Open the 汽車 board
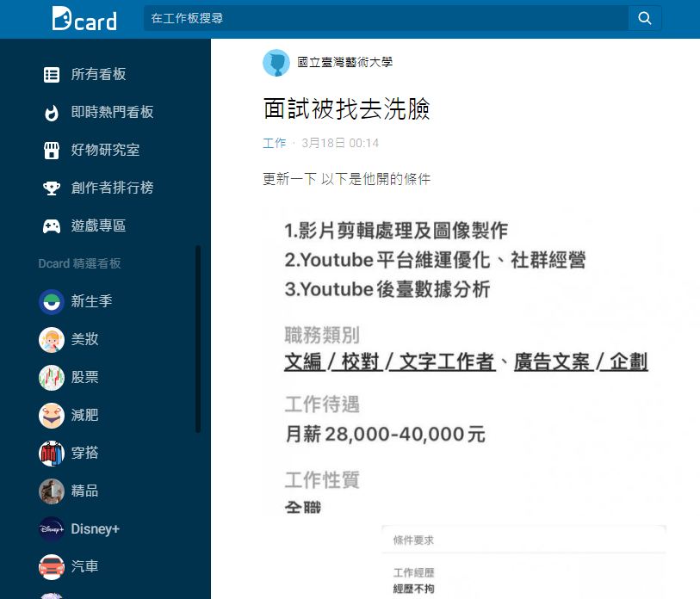Screen dimensions: 700x599 [85, 566]
